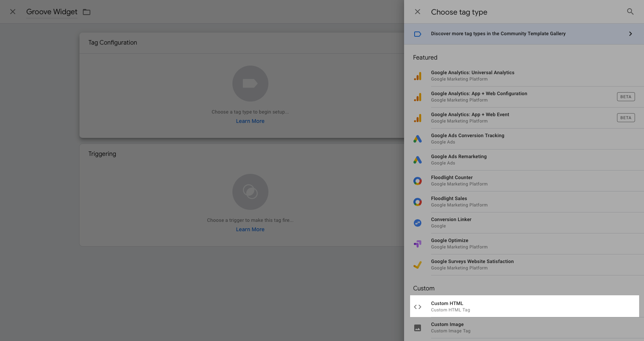Click the folder icon beside Groove Widget
The image size is (644, 341).
87,12
